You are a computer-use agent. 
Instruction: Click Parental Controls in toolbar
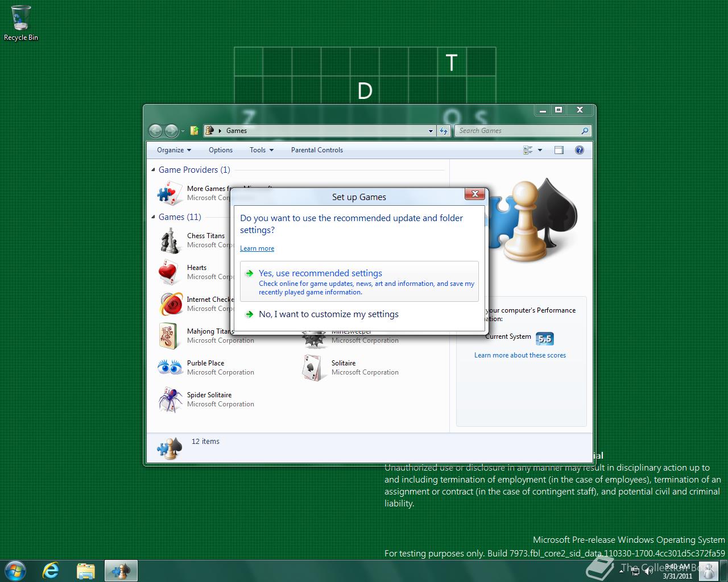click(317, 150)
